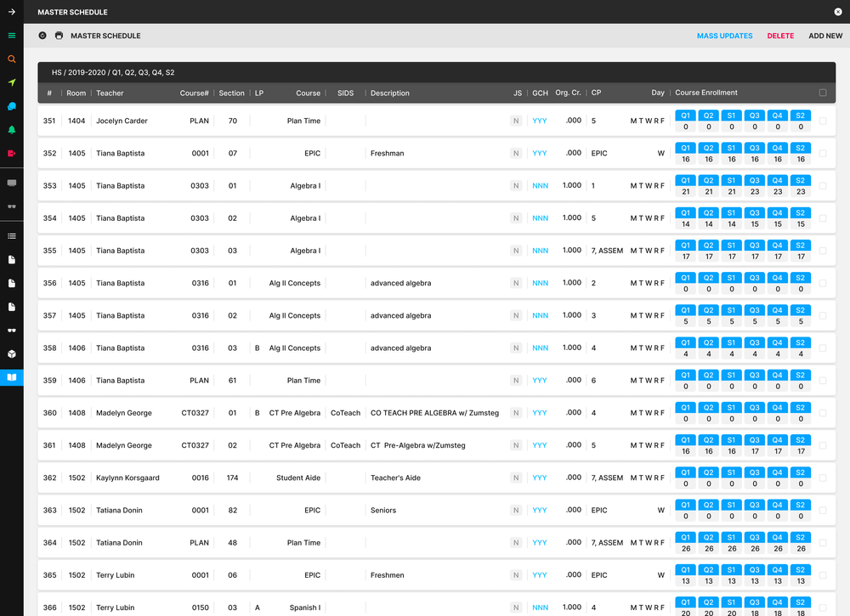This screenshot has width=850, height=616.
Task: Click the Q1 enrollment badge in row 353
Action: (686, 180)
